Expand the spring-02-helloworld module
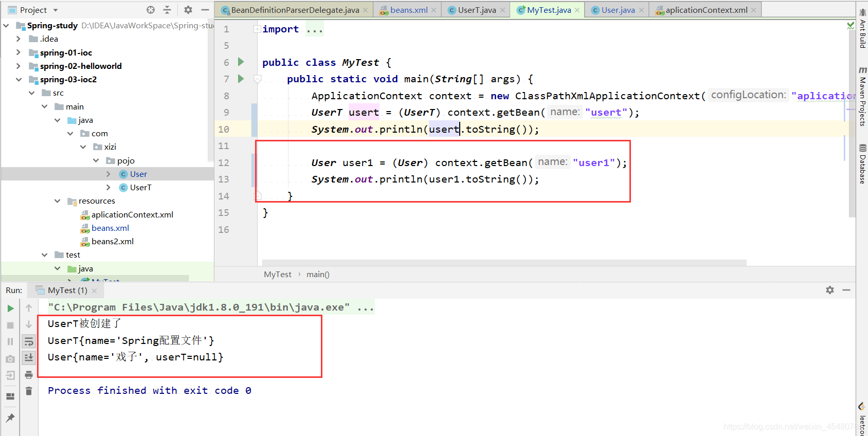 tap(19, 66)
